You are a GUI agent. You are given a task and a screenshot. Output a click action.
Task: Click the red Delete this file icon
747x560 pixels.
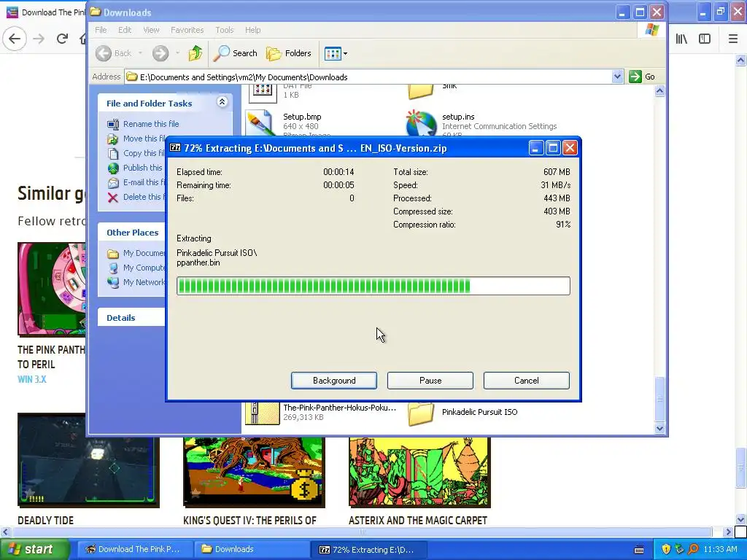[113, 198]
